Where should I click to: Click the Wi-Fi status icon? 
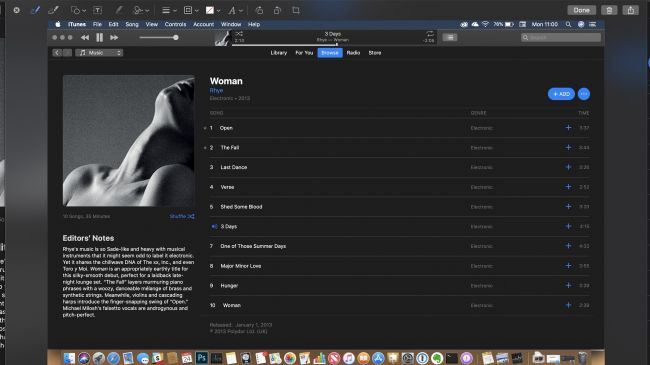click(x=485, y=24)
